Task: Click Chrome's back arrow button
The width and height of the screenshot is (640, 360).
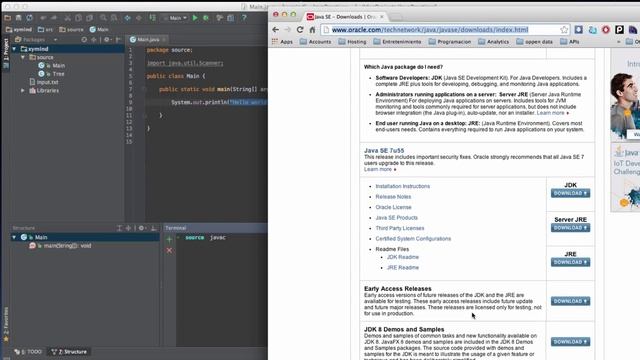Action: (x=276, y=29)
